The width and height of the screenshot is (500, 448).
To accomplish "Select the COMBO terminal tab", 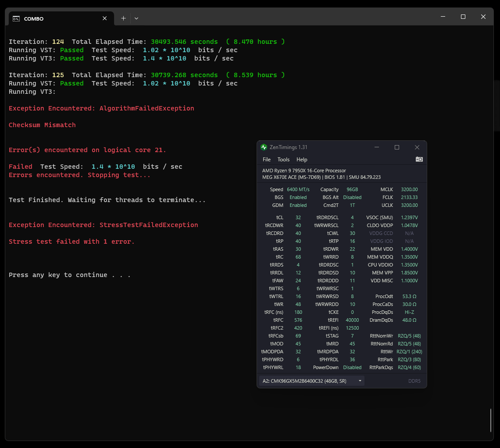I will coord(61,18).
